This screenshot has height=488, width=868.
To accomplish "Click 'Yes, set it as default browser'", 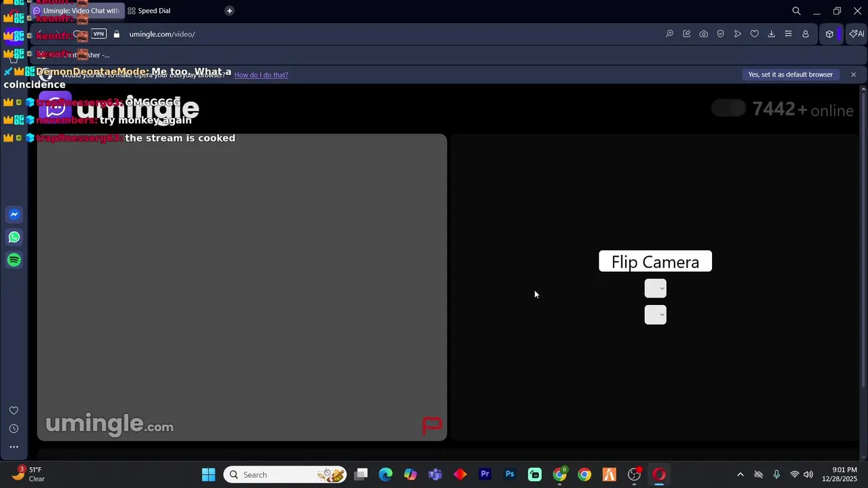I will tap(790, 75).
